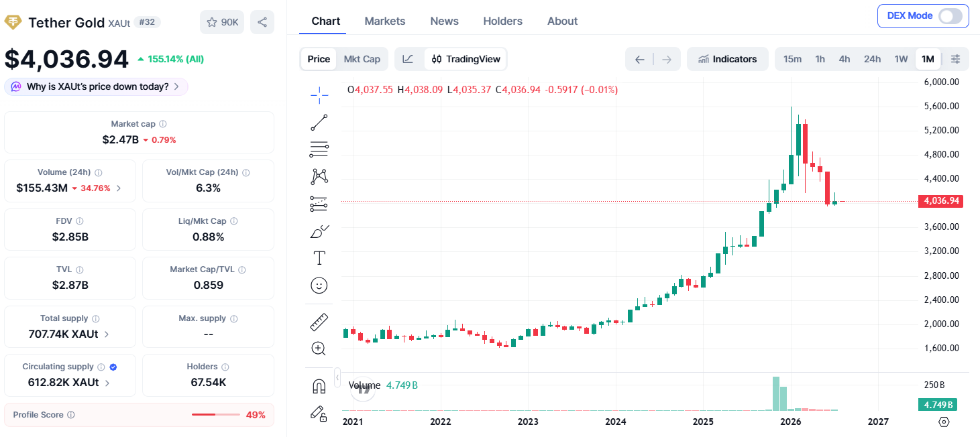Select the ruler measure tool
Viewport: 980px width, 437px height.
point(319,322)
